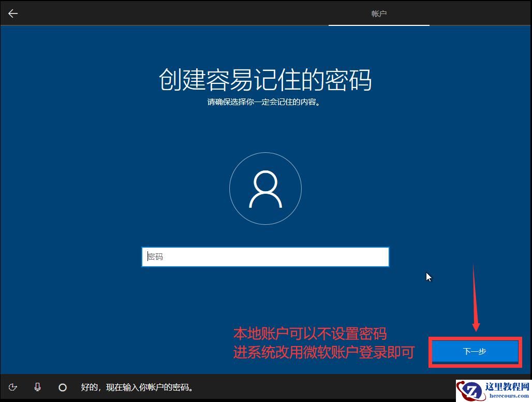532x402 pixels.
Task: Click the back arrow at top left
Action: [12, 13]
